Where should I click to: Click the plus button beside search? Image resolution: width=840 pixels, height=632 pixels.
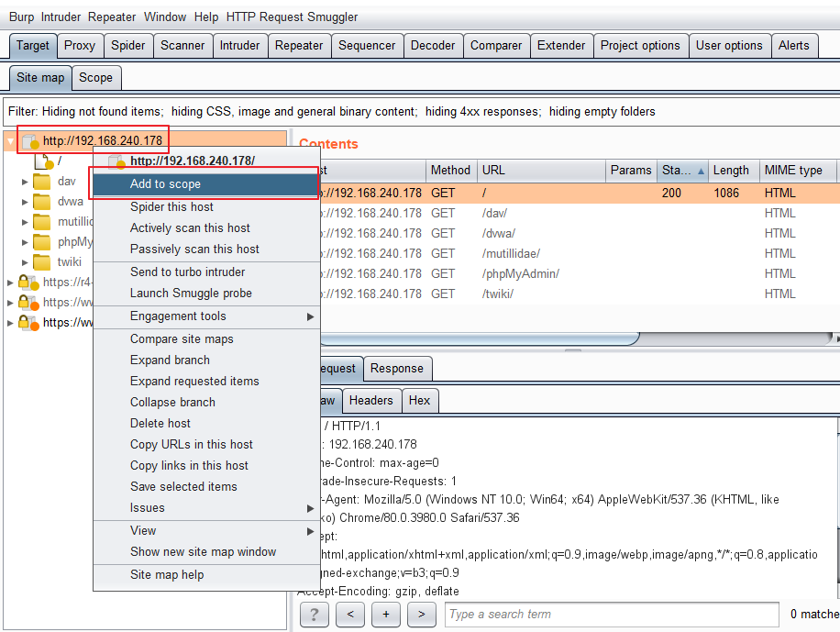(386, 615)
